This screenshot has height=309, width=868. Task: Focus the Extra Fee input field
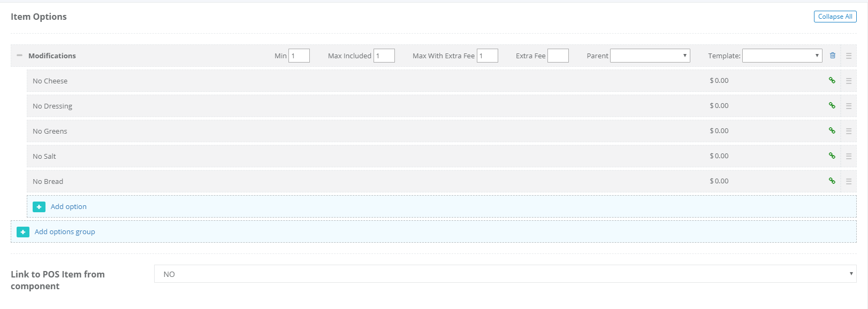tap(558, 56)
